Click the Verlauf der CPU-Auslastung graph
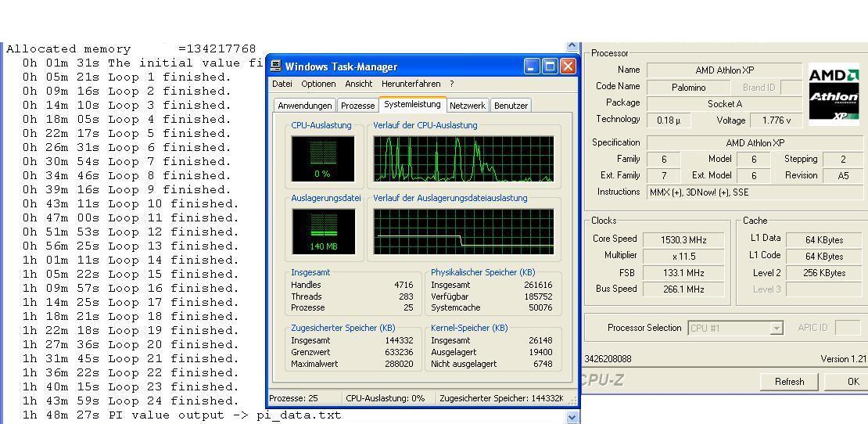Image resolution: width=868 pixels, height=424 pixels. (464, 159)
